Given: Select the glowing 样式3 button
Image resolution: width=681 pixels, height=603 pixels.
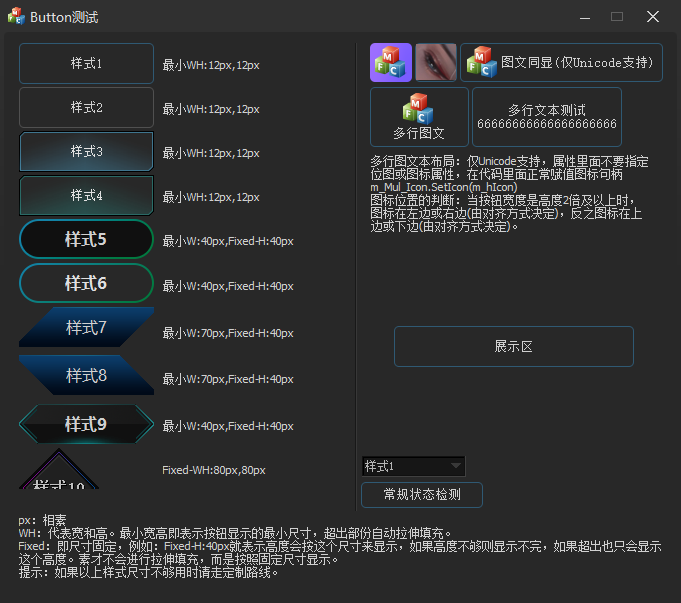Looking at the screenshot, I should tap(86, 151).
